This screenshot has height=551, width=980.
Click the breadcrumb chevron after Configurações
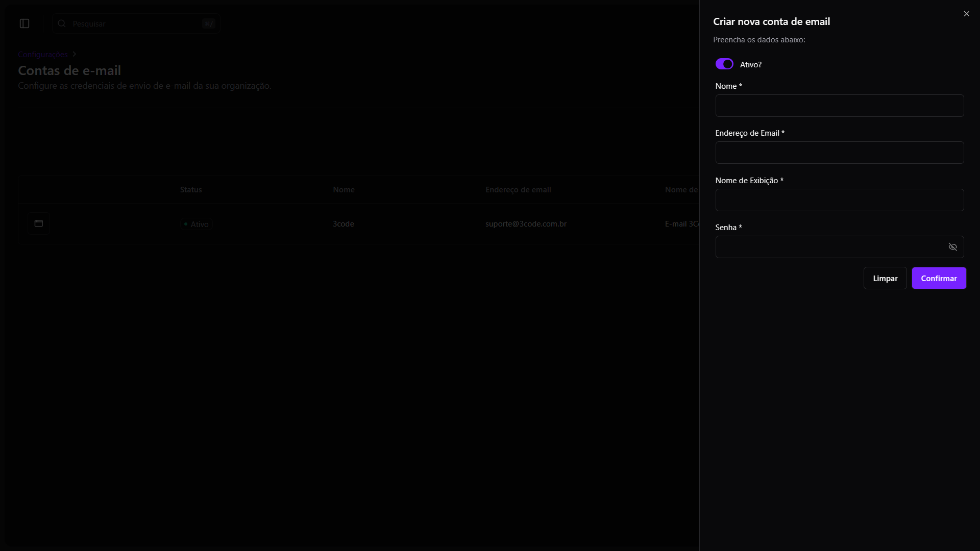[x=75, y=54]
